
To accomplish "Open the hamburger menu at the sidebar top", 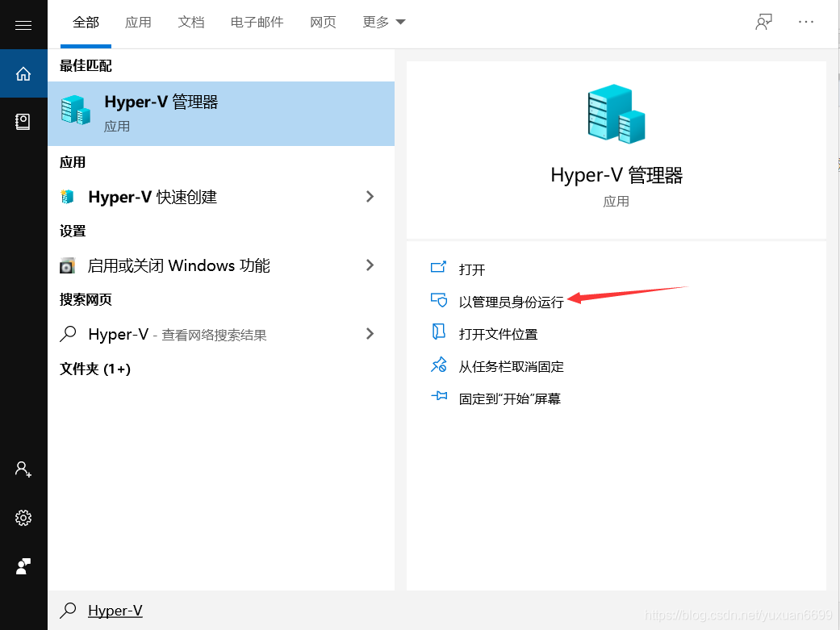I will click(x=23, y=25).
